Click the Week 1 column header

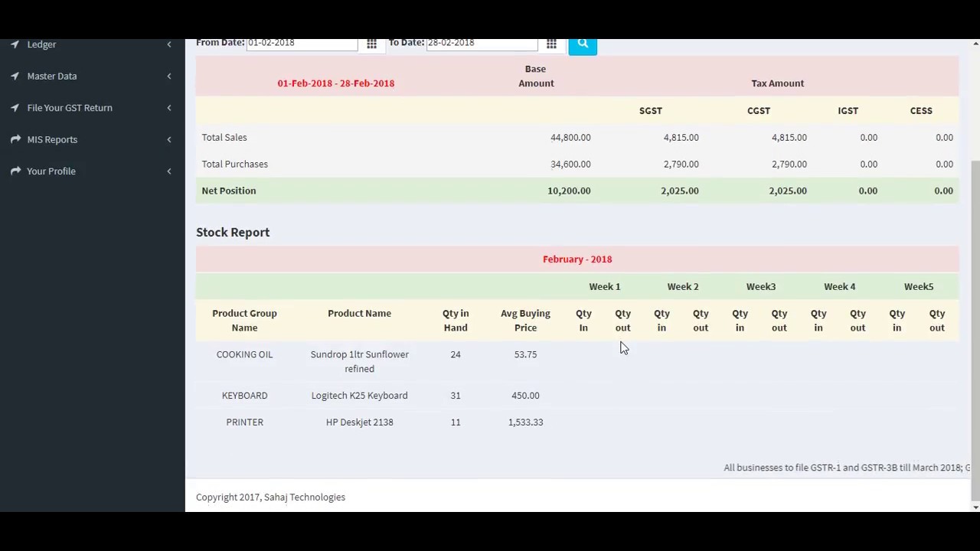coord(605,286)
